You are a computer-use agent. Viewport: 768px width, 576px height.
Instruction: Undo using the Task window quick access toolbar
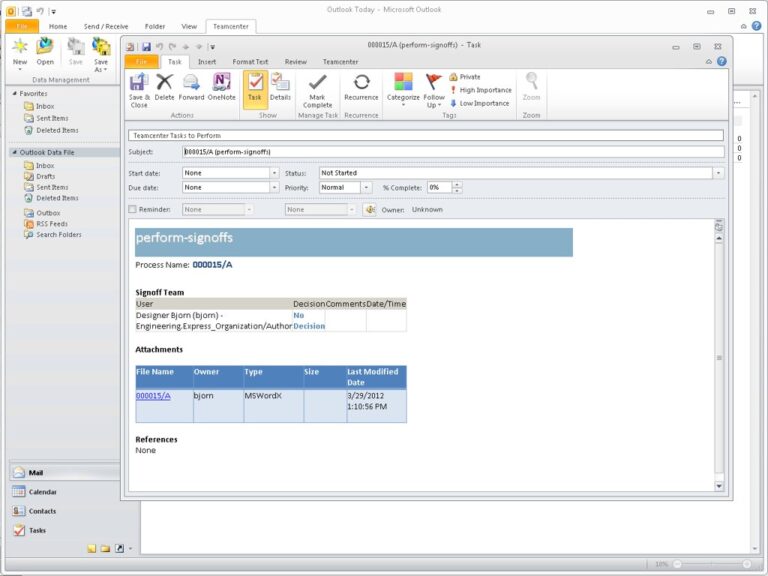click(x=159, y=47)
